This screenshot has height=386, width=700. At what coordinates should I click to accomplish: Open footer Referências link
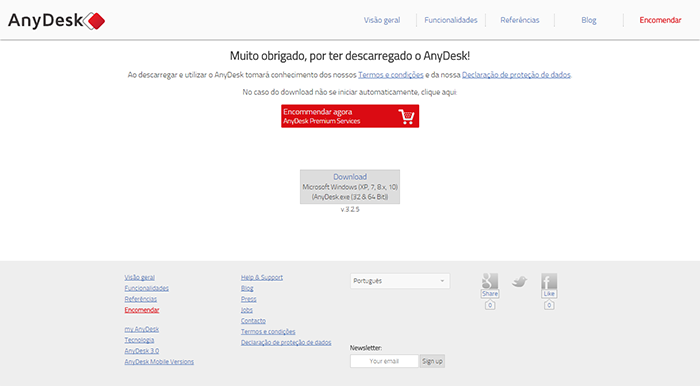[x=141, y=299]
